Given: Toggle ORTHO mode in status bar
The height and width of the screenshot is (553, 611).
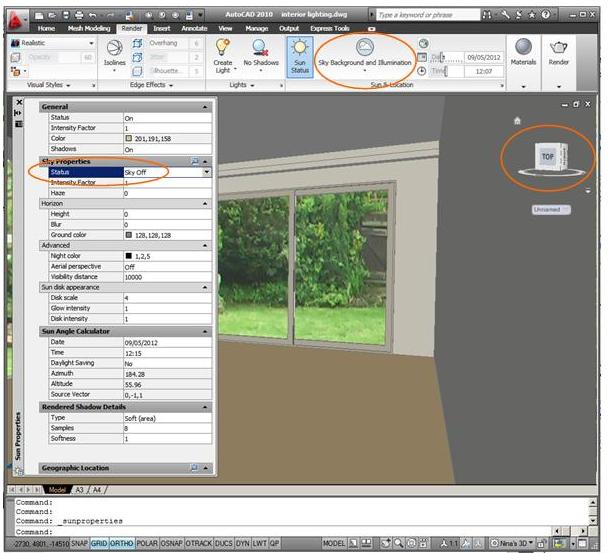Looking at the screenshot, I should pos(122,543).
